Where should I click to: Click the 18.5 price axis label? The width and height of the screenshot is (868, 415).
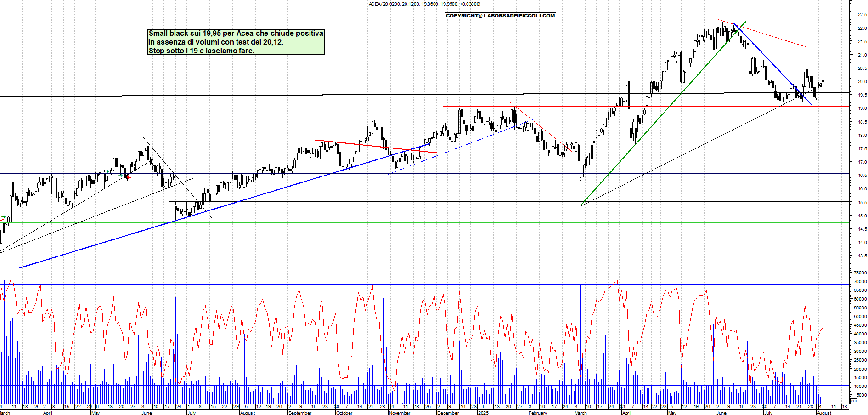862,122
